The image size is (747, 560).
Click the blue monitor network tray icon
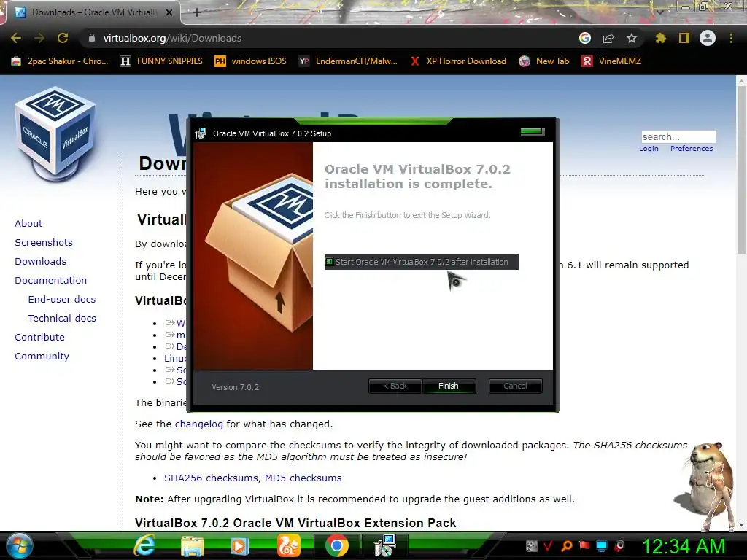coord(602,545)
